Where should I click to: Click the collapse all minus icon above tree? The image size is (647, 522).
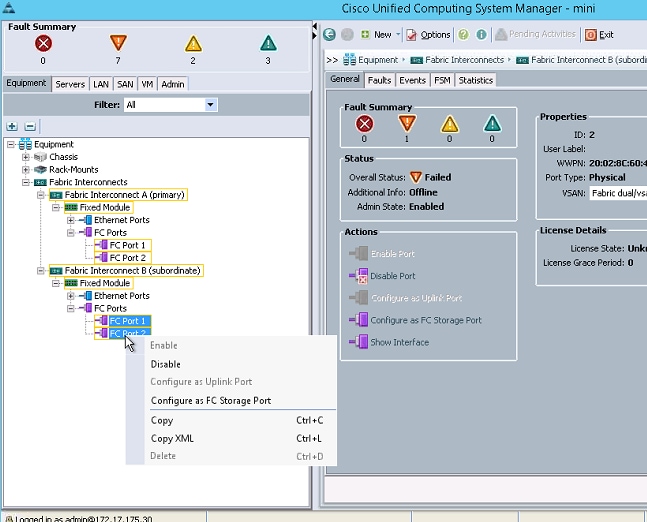(x=30, y=126)
